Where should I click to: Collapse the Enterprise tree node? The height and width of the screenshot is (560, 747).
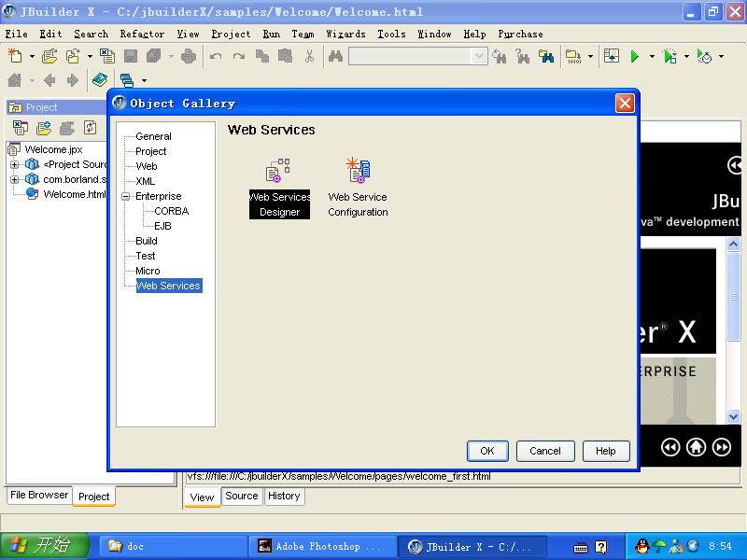tap(126, 196)
